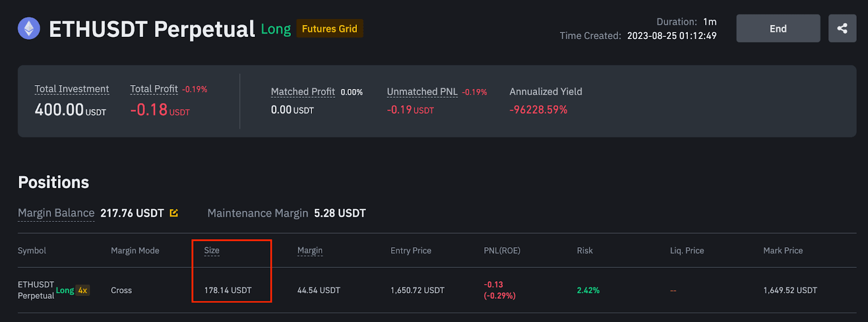Open margin balance edit icon
The width and height of the screenshot is (868, 322).
(174, 213)
